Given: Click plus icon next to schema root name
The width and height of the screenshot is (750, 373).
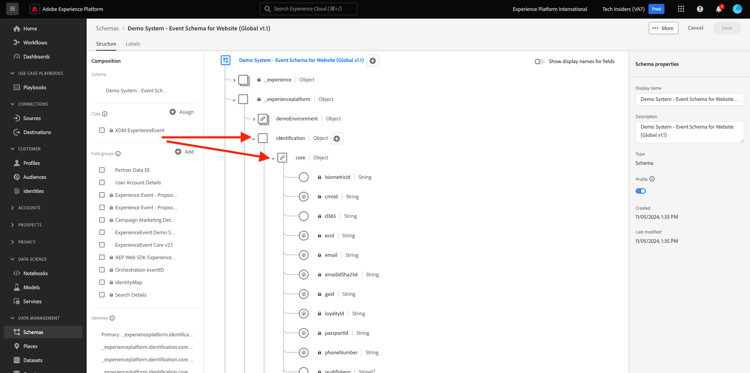Looking at the screenshot, I should [x=373, y=61].
